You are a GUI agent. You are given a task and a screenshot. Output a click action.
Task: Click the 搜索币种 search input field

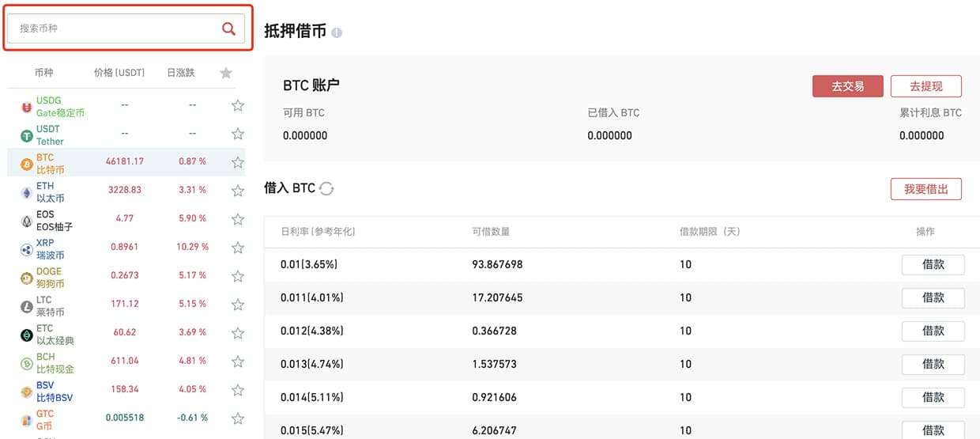(x=126, y=28)
